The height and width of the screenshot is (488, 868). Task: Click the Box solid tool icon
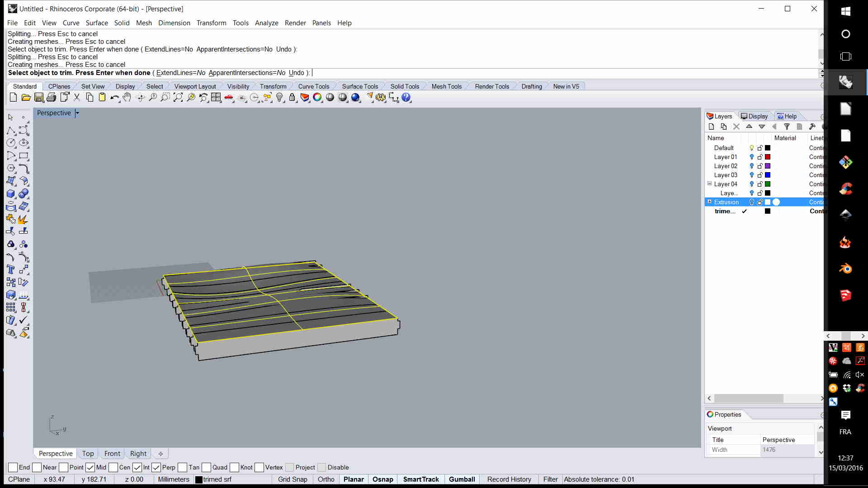click(x=11, y=194)
